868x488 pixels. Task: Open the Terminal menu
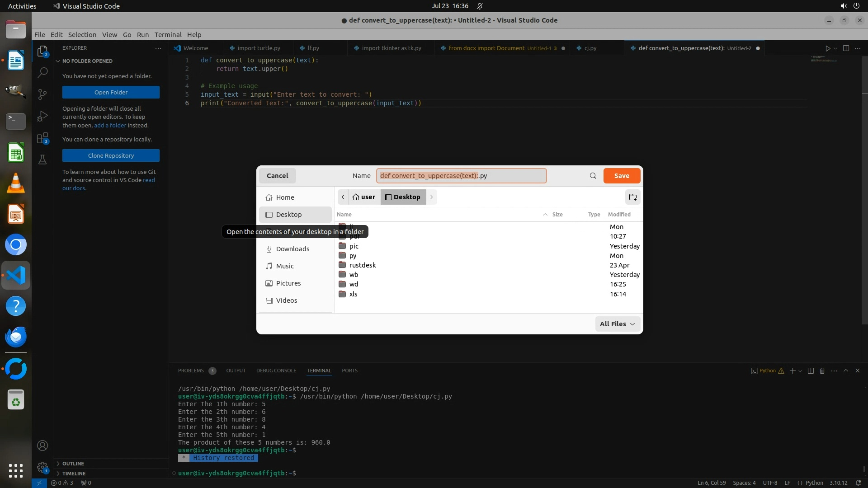[x=168, y=35]
